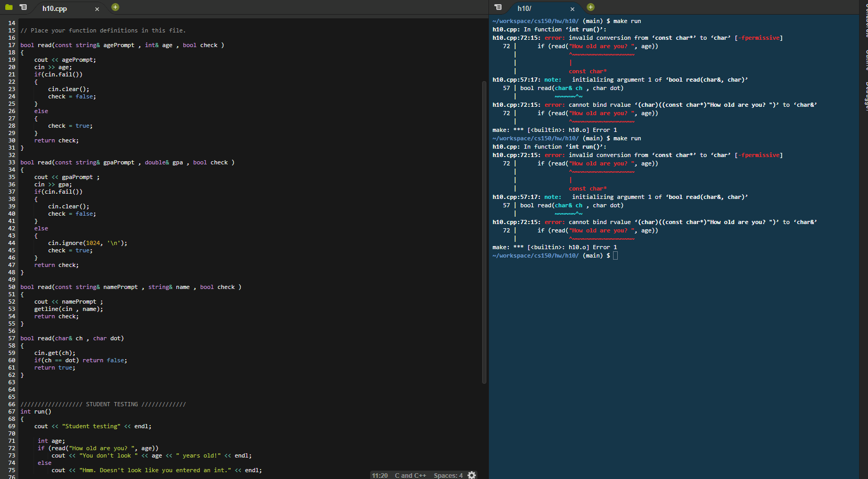Click the open-files list icon beside the folder

click(22, 7)
